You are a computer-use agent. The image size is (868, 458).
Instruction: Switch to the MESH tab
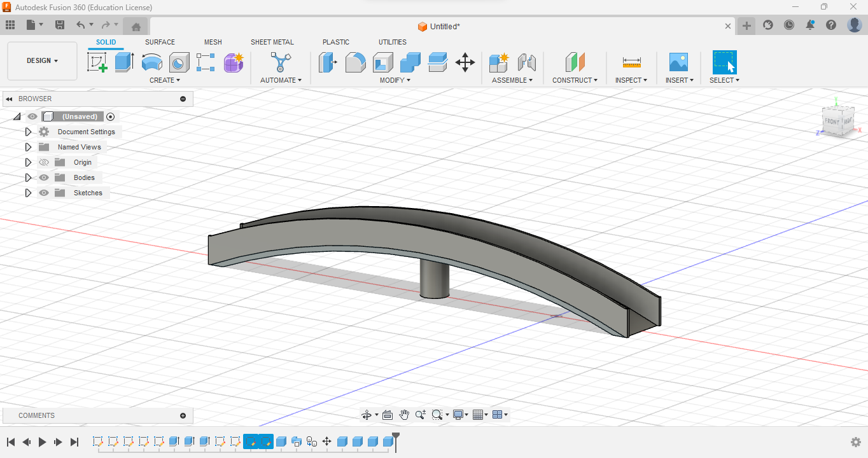tap(213, 42)
